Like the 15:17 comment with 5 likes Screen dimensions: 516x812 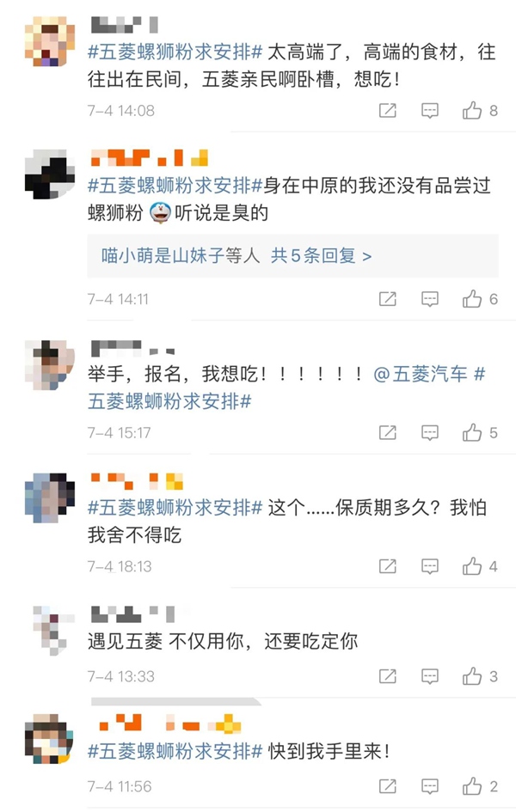pyautogui.click(x=472, y=432)
